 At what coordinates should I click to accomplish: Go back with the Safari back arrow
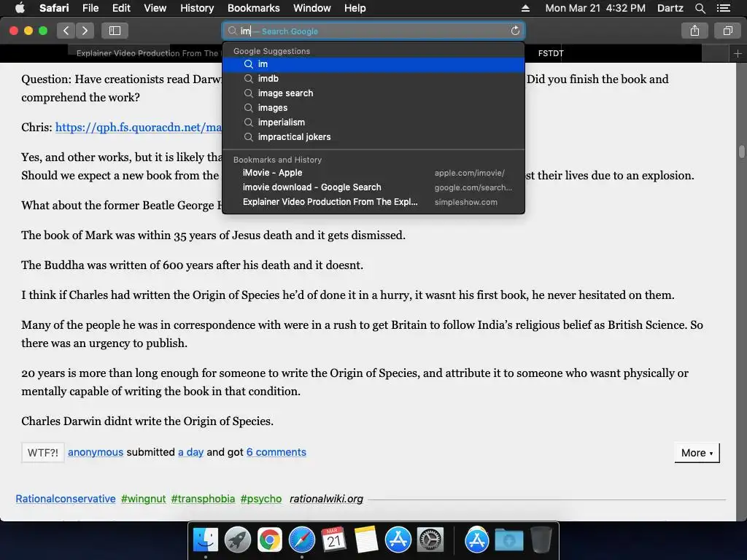(x=66, y=31)
